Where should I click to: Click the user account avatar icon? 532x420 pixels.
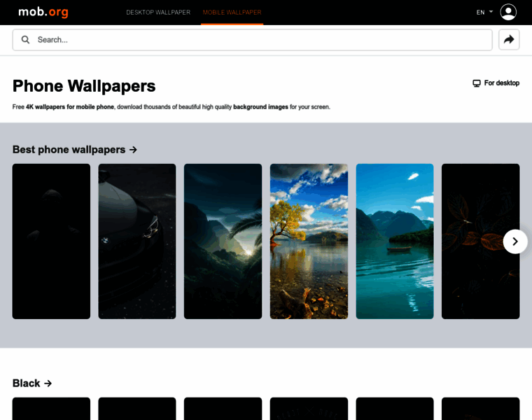click(508, 12)
